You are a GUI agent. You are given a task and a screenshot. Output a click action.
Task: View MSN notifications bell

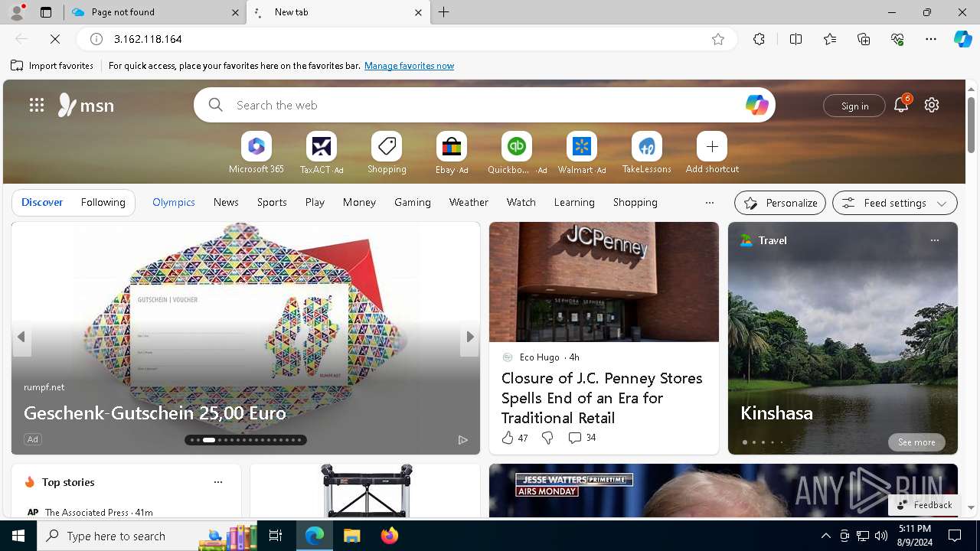901,105
